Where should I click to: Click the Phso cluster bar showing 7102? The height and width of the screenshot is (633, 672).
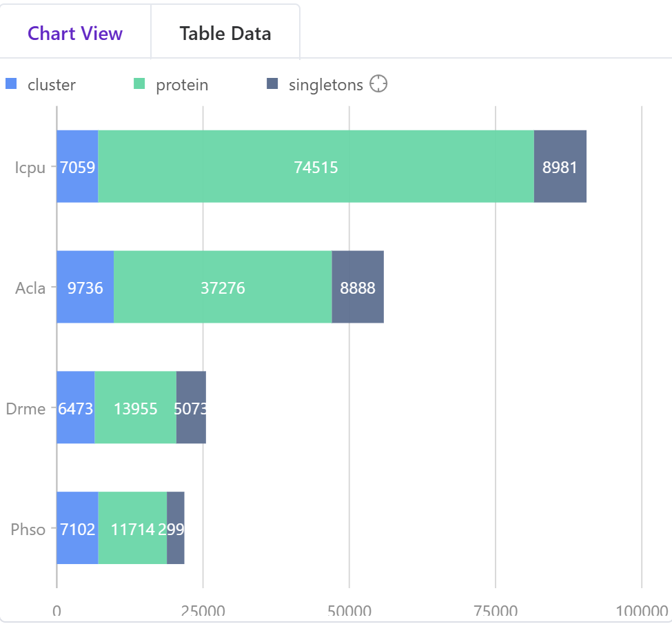(77, 528)
